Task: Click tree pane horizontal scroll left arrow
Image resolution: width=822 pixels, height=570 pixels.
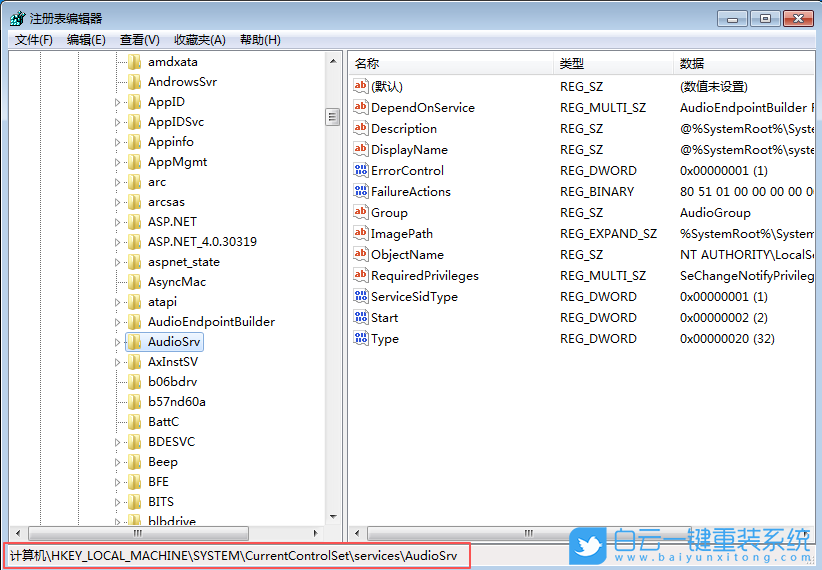Action: [18, 533]
